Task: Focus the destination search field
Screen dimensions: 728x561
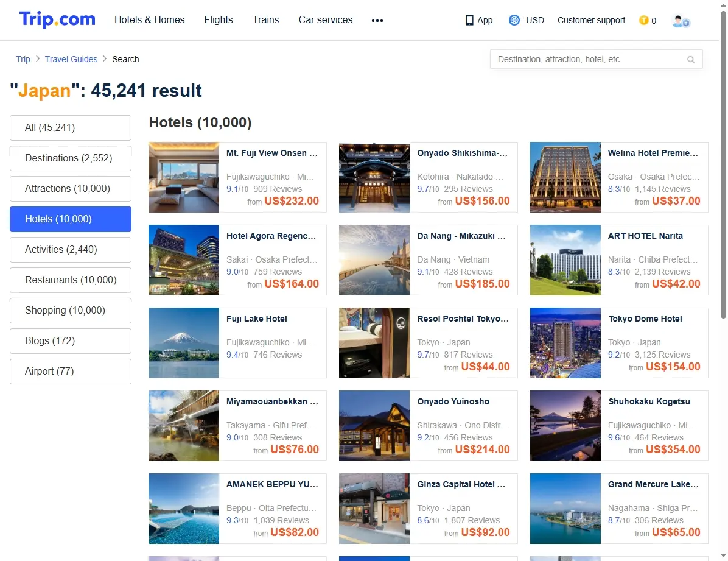Action: (596, 60)
